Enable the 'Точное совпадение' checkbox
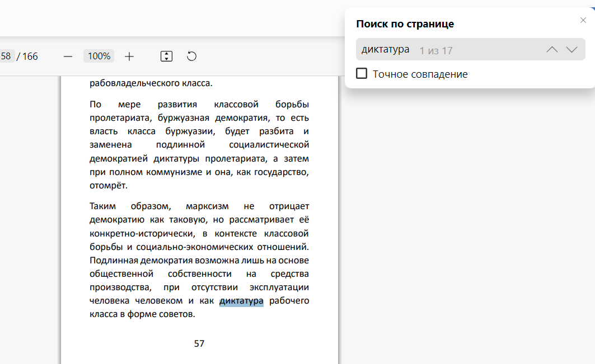 pos(362,73)
